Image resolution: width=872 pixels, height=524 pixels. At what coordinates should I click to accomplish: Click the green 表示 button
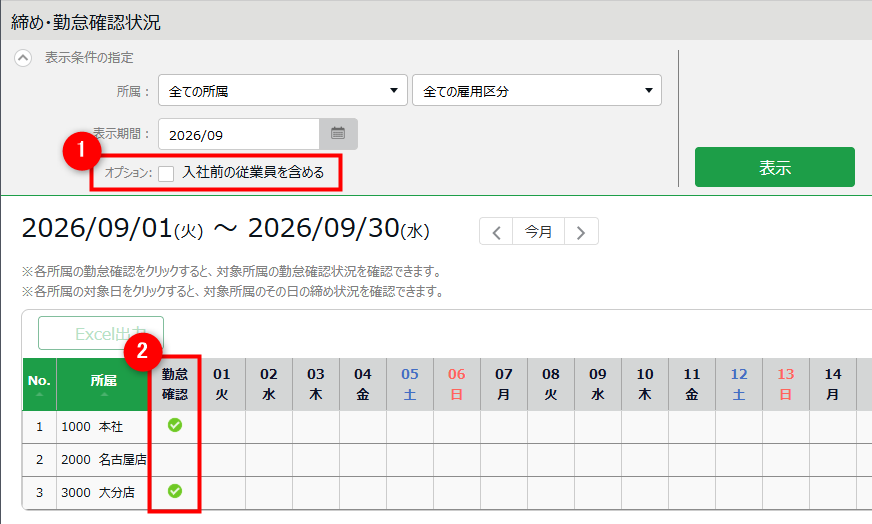coord(775,167)
